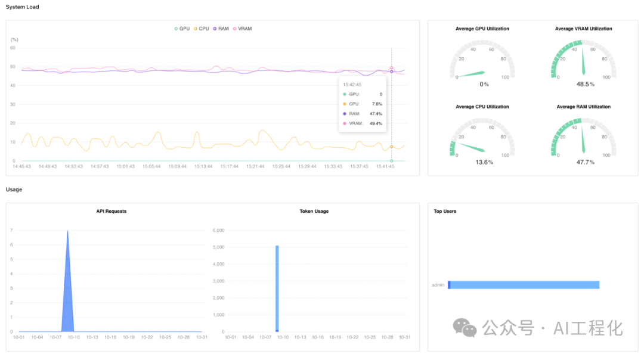The image size is (644, 354).
Task: Click the tooltip timestamp '15:42:45'
Action: click(x=352, y=85)
